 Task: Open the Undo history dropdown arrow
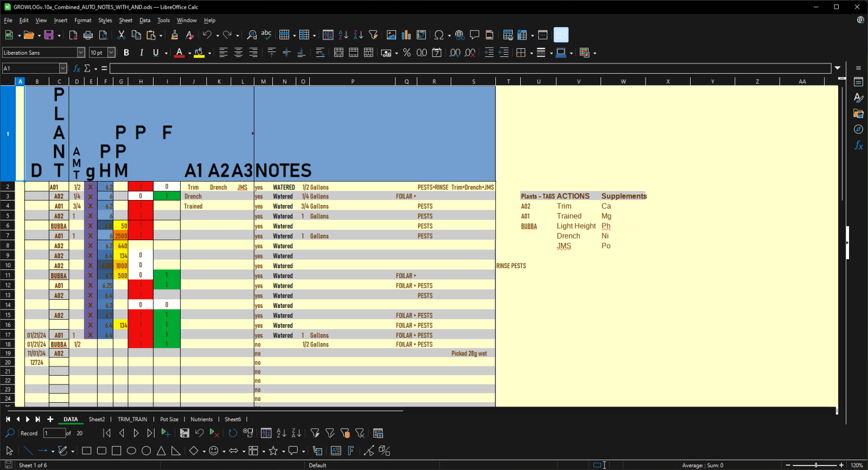[x=218, y=36]
